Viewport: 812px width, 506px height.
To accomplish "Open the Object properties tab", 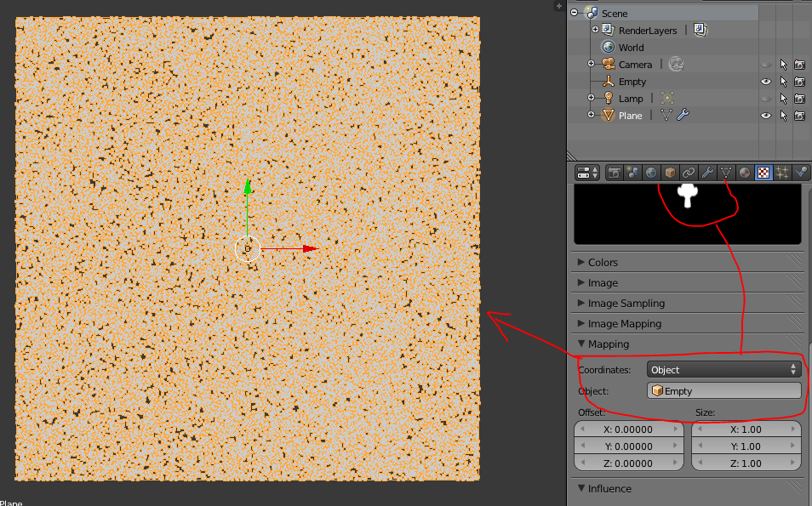I will coord(670,173).
